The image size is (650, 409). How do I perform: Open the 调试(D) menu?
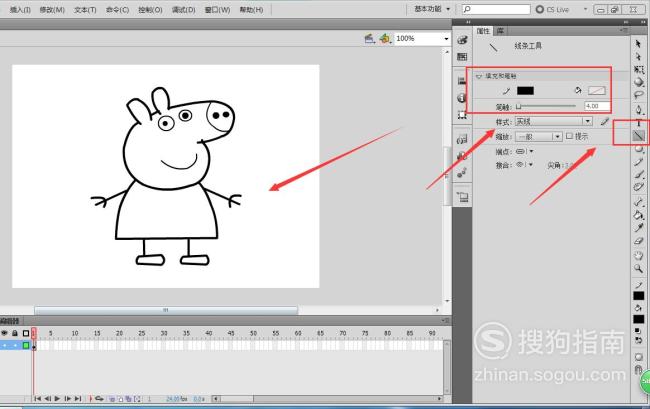[183, 10]
